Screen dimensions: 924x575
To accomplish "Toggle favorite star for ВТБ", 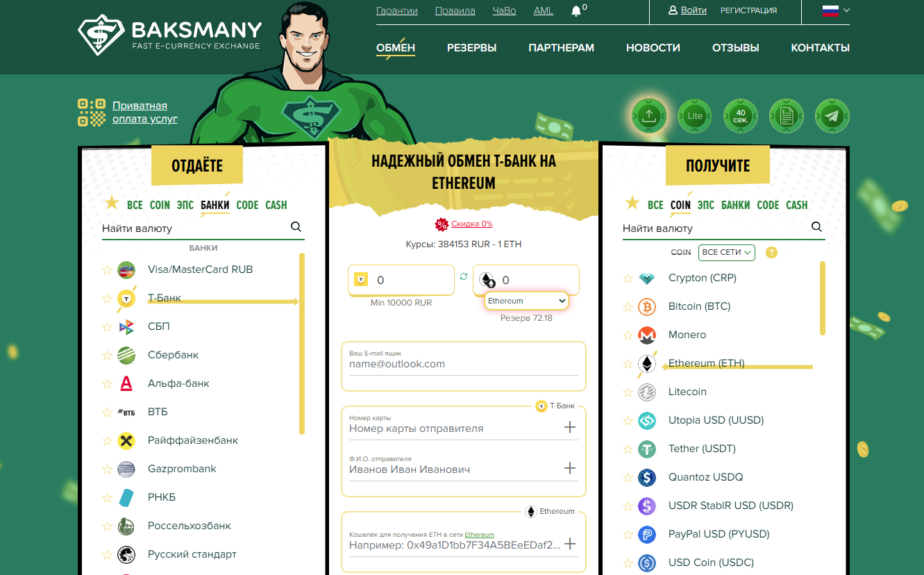I will (107, 412).
